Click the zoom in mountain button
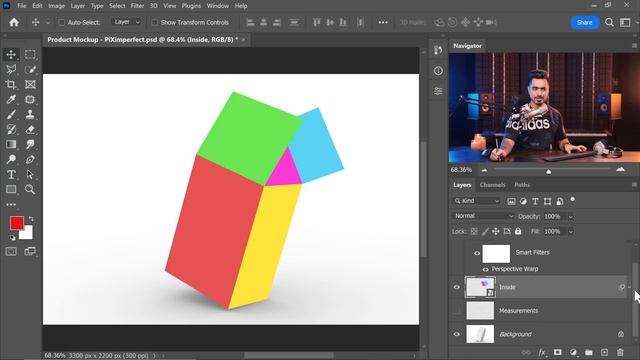 [620, 169]
